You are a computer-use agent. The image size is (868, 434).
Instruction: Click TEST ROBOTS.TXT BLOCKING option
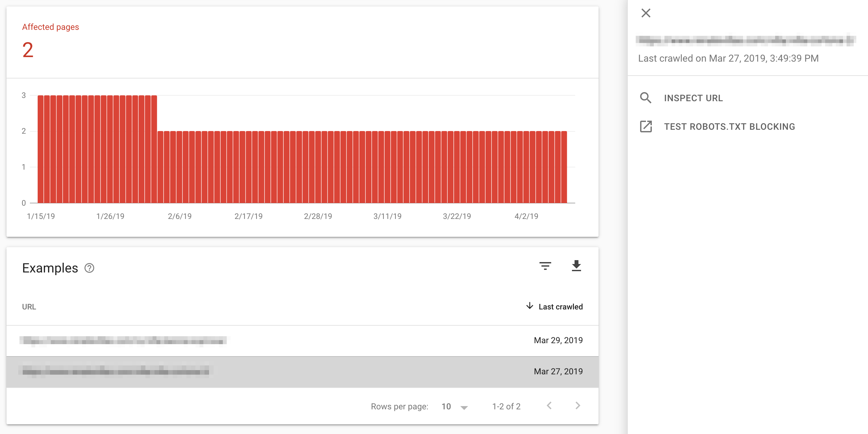[729, 127]
